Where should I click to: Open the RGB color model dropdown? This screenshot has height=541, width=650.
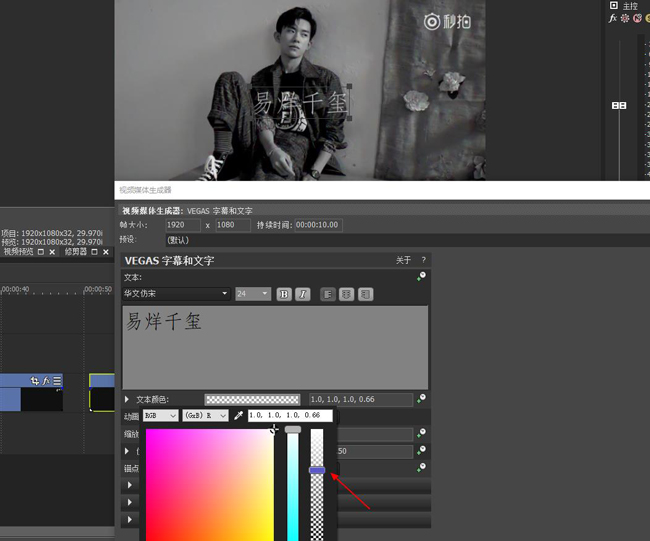(x=161, y=415)
